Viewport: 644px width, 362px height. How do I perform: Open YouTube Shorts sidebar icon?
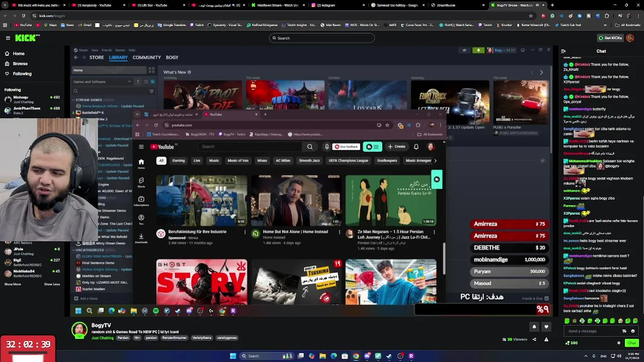pos(141,182)
